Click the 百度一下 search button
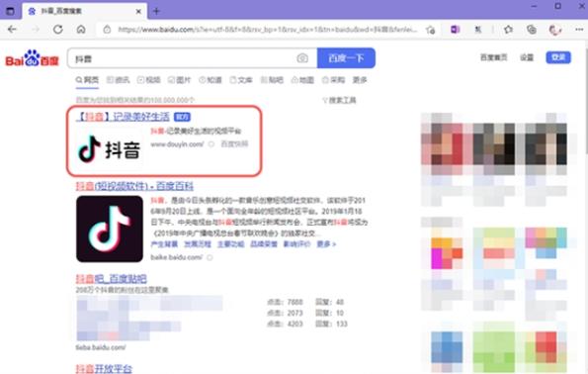The height and width of the screenshot is (374, 588). click(x=346, y=57)
